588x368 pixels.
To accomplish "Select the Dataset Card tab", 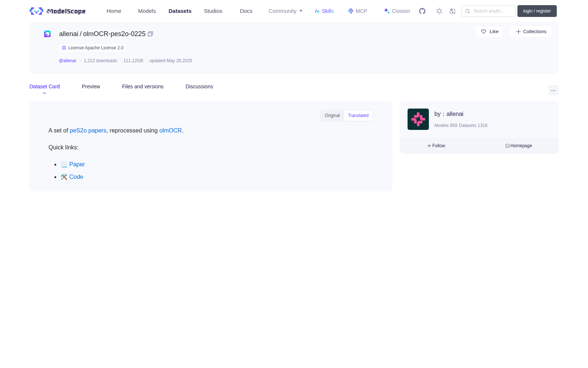I will click(44, 86).
